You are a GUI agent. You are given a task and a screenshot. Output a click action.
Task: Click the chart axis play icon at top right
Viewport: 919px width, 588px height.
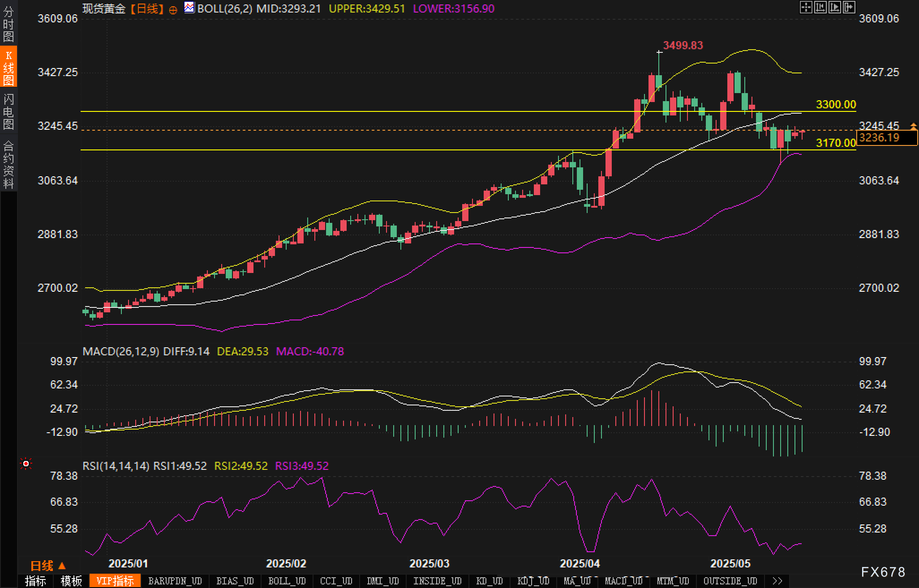835,7
